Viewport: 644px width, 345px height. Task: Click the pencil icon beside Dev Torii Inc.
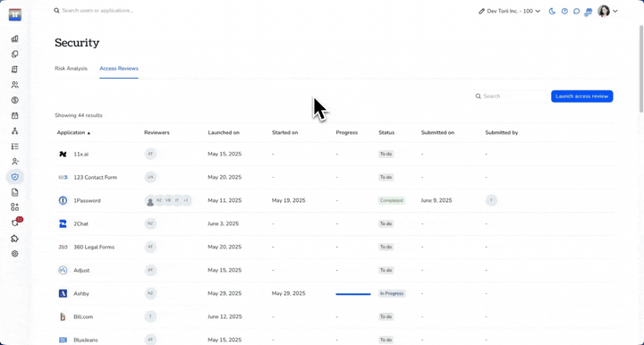pyautogui.click(x=481, y=11)
